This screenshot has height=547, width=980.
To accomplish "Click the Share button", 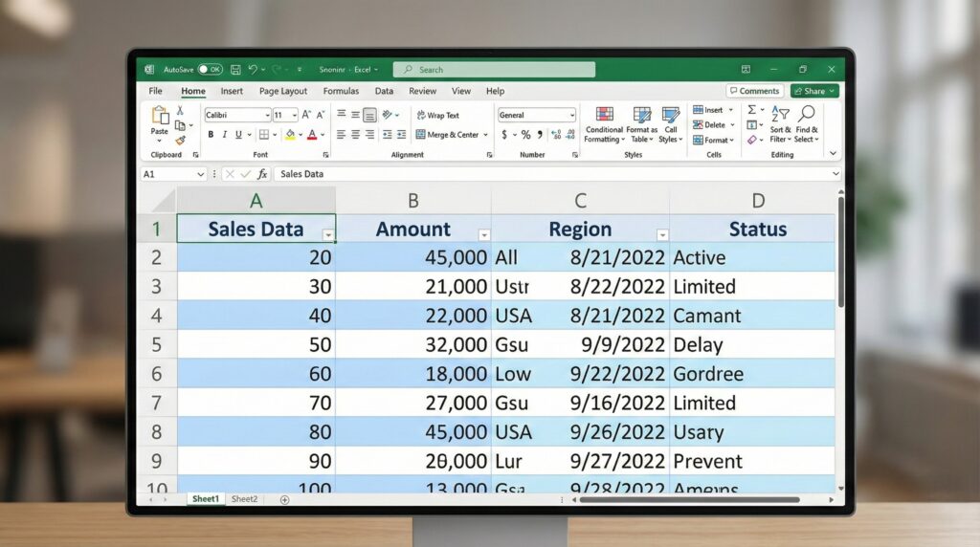I will tap(814, 91).
